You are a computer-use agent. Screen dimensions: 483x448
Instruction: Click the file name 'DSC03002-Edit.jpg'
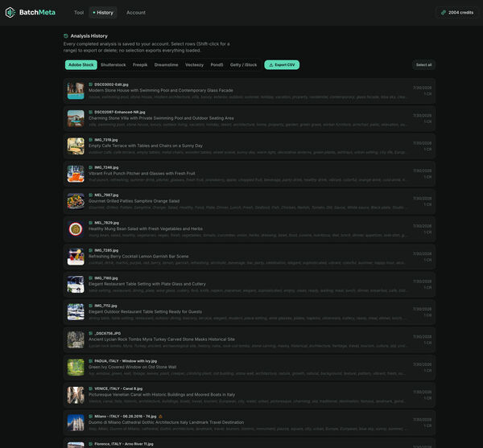click(x=112, y=84)
